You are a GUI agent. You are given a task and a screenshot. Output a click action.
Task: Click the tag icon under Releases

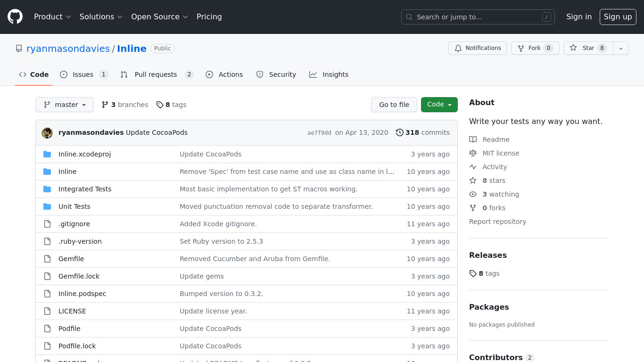click(473, 273)
